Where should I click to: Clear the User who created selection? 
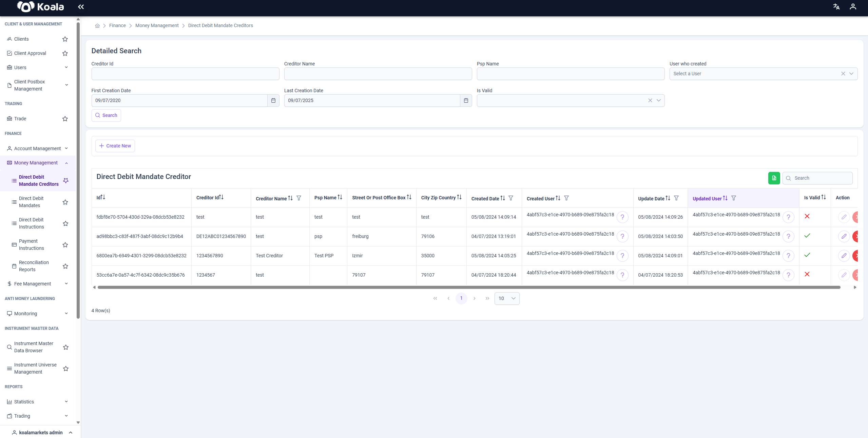click(843, 74)
